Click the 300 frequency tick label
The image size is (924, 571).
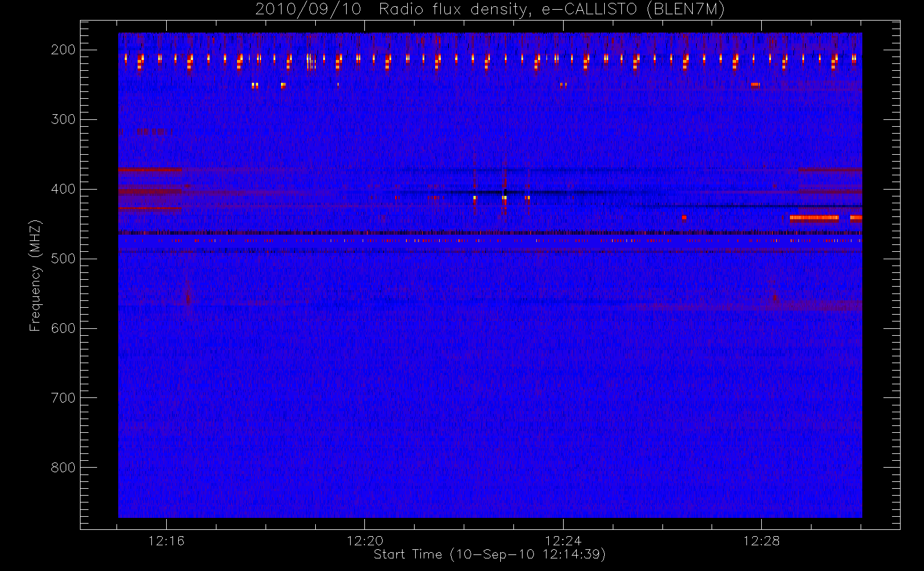pyautogui.click(x=63, y=119)
